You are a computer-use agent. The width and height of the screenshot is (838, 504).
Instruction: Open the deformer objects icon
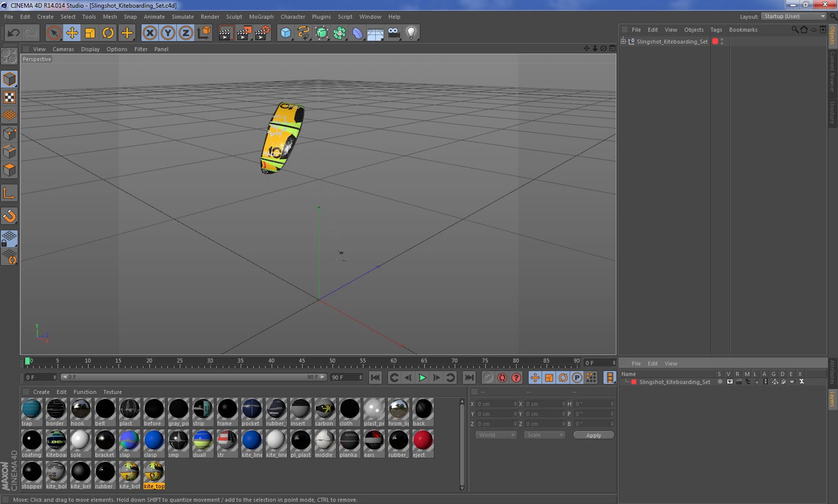coord(357,33)
